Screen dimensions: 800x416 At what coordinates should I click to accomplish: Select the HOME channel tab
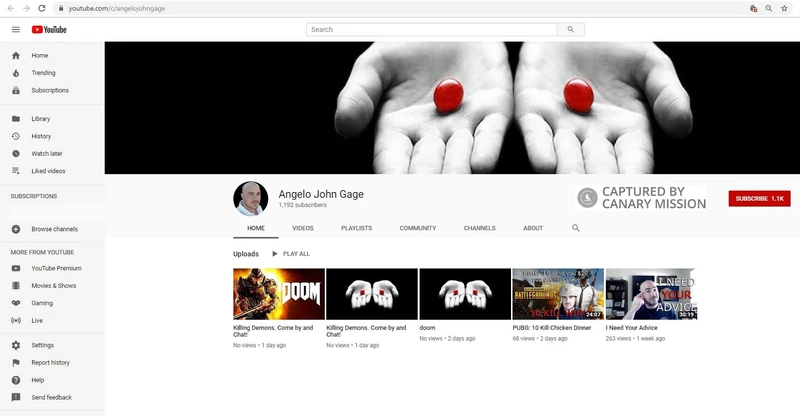[256, 228]
